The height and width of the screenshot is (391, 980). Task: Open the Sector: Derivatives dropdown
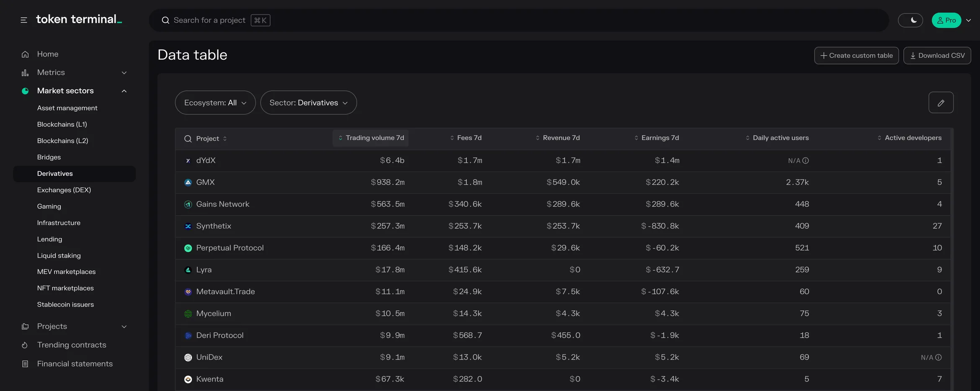309,103
